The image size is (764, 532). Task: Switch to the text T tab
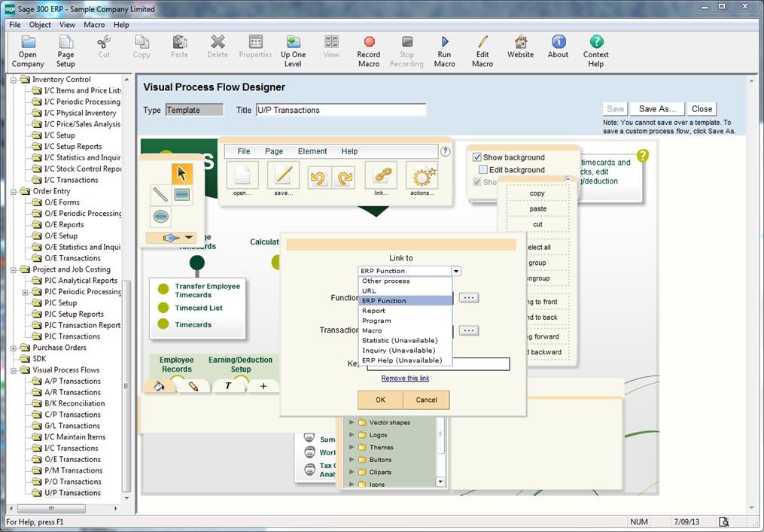pyautogui.click(x=228, y=386)
